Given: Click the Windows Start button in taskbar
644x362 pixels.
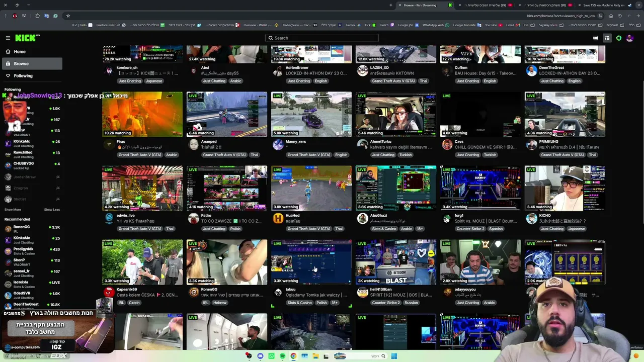Looking at the screenshot, I should (x=394, y=356).
